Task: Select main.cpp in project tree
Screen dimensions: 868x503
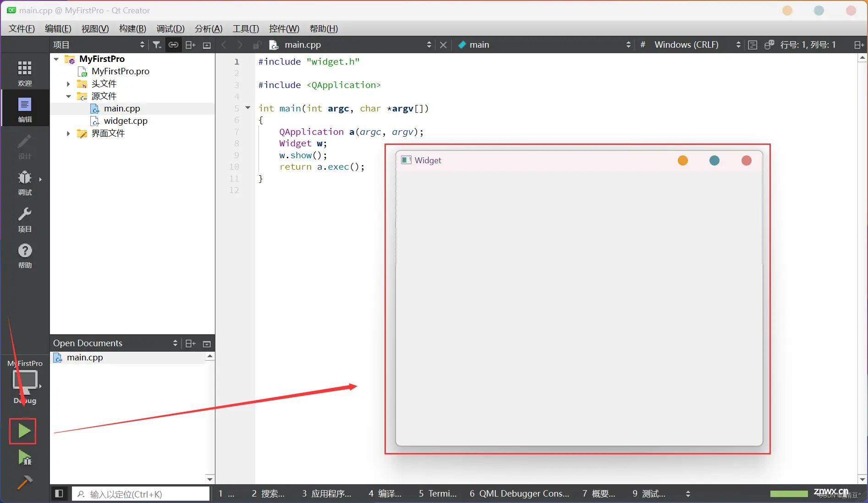Action: (x=122, y=109)
